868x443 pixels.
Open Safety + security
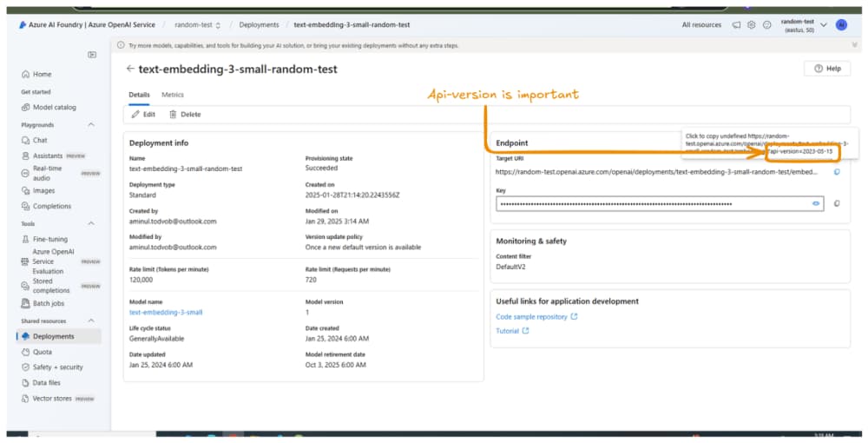click(52, 367)
